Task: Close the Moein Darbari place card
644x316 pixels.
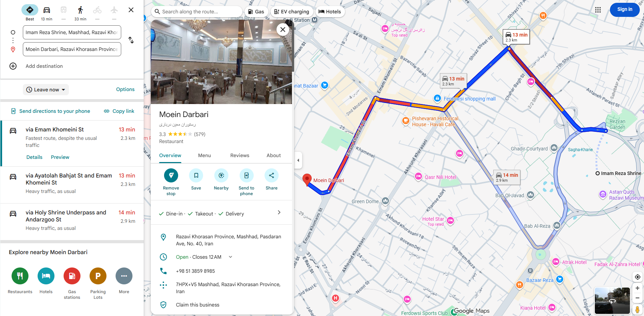Action: pyautogui.click(x=283, y=30)
